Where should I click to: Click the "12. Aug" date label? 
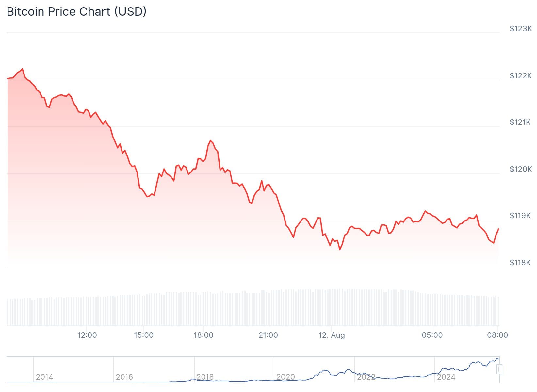(332, 335)
